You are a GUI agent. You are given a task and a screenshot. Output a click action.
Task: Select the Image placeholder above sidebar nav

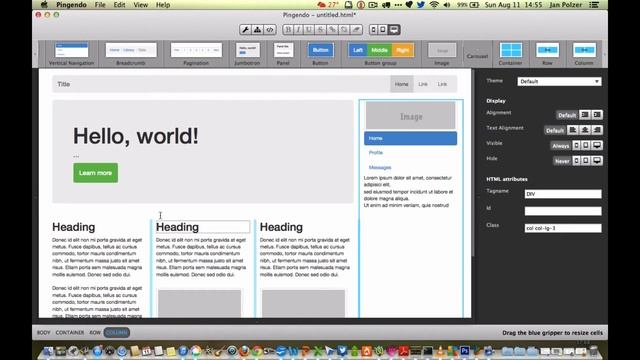coord(411,116)
